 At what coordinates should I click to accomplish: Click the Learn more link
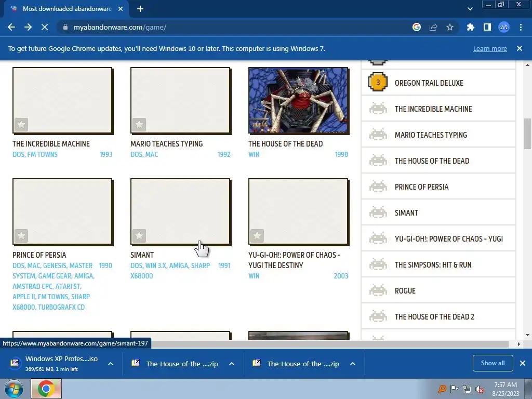(x=490, y=48)
